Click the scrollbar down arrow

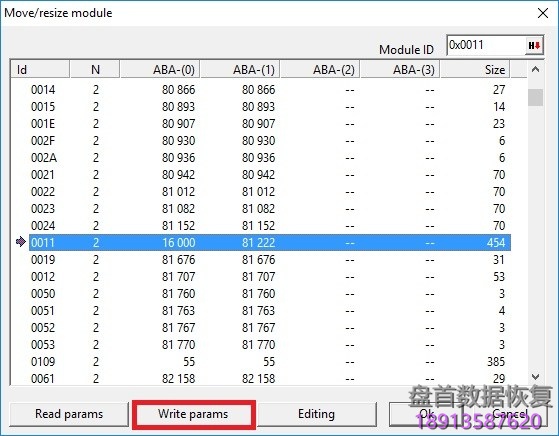pos(535,376)
